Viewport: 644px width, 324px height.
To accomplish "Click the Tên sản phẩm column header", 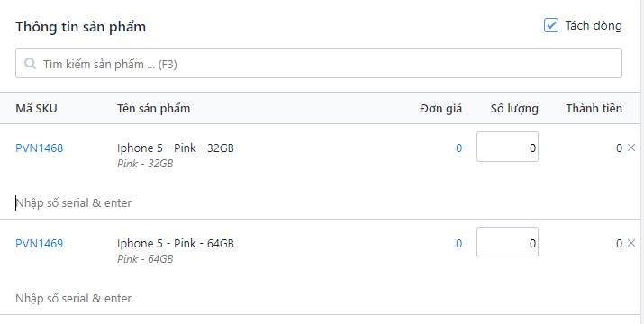I will click(154, 108).
